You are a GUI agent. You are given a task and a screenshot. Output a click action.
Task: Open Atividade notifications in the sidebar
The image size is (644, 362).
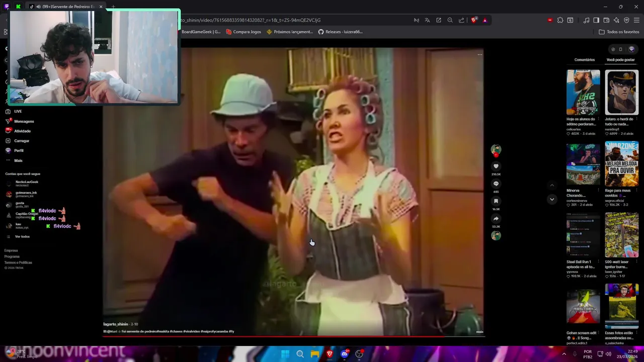pyautogui.click(x=18, y=131)
